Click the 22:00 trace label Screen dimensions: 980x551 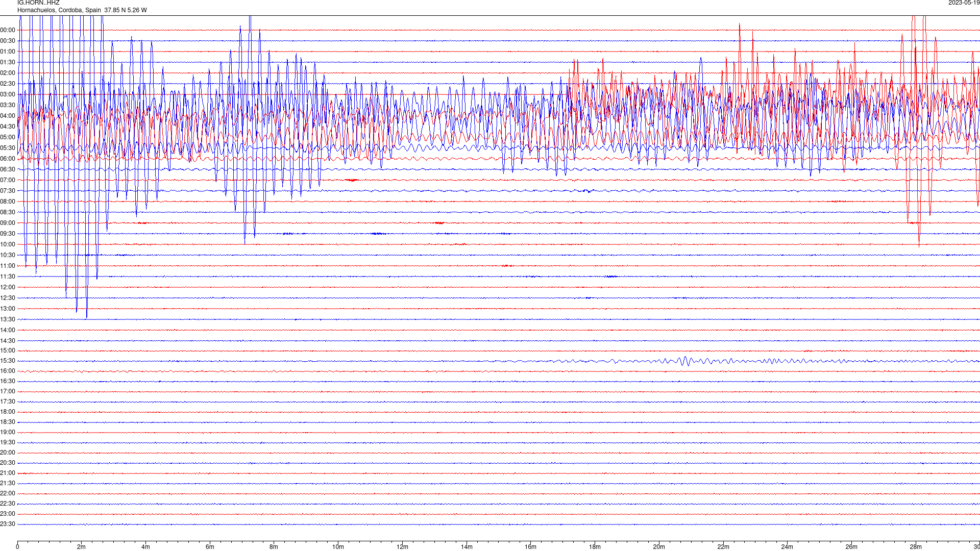[8, 493]
